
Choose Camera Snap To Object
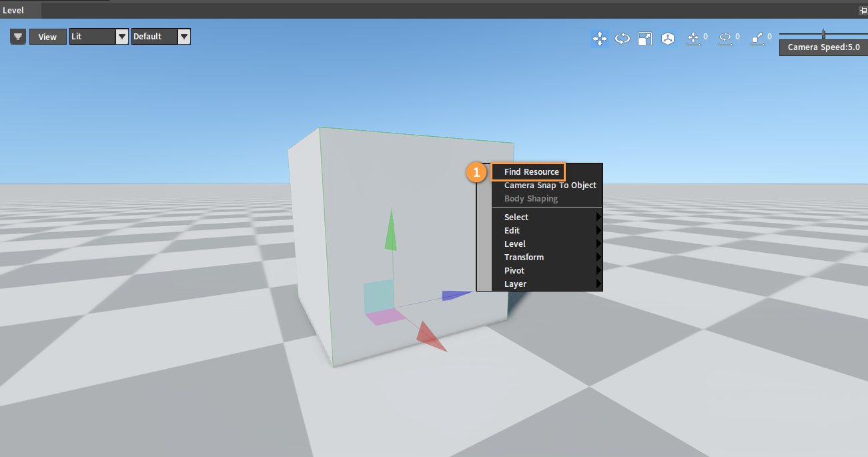point(550,185)
